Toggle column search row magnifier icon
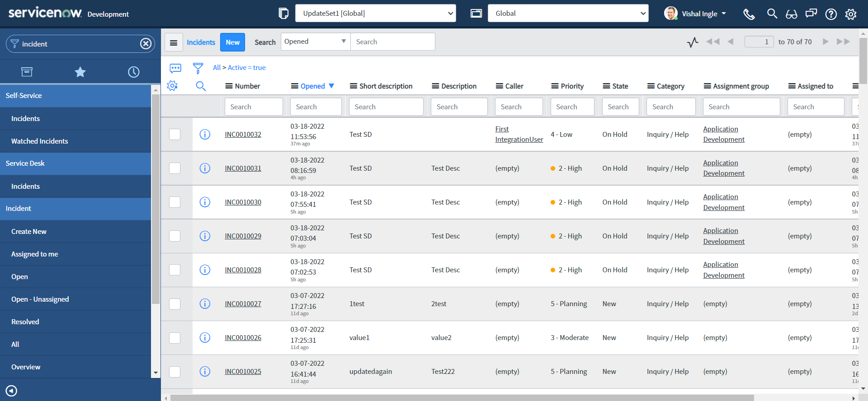868x401 pixels. 201,86
